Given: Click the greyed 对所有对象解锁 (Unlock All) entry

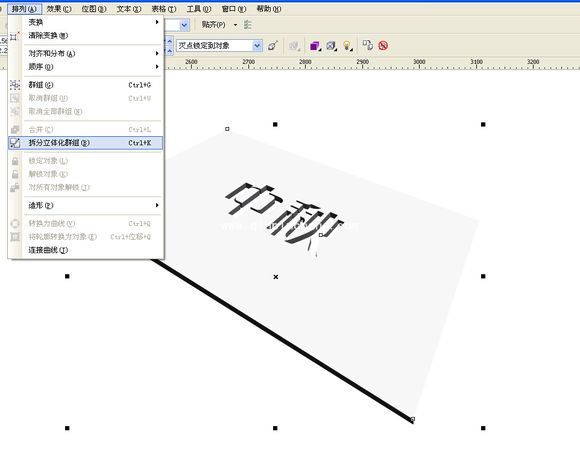Looking at the screenshot, I should tap(85, 188).
